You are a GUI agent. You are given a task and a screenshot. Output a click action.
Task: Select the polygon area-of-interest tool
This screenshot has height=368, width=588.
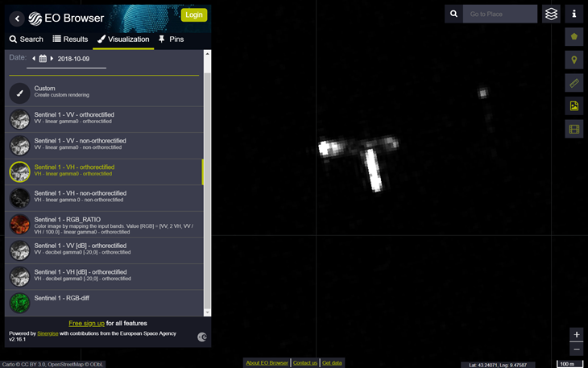click(574, 37)
